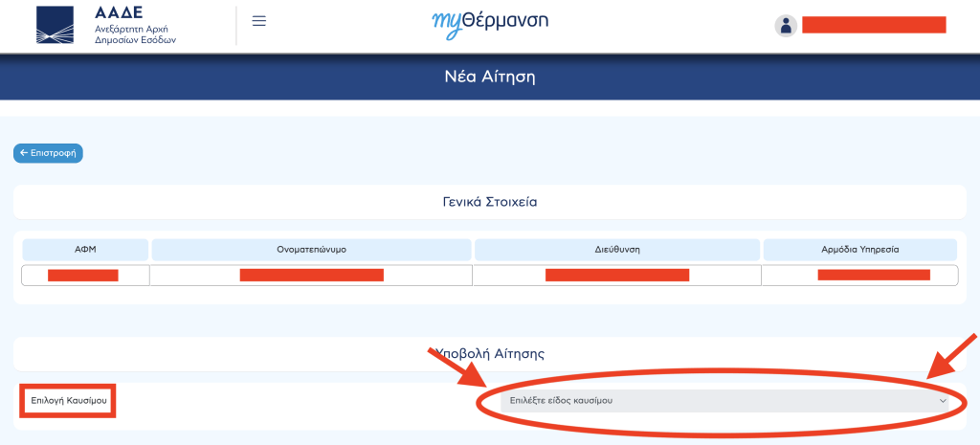The height and width of the screenshot is (445, 980).
Task: Open the hamburger navigation menu
Action: pyautogui.click(x=258, y=21)
